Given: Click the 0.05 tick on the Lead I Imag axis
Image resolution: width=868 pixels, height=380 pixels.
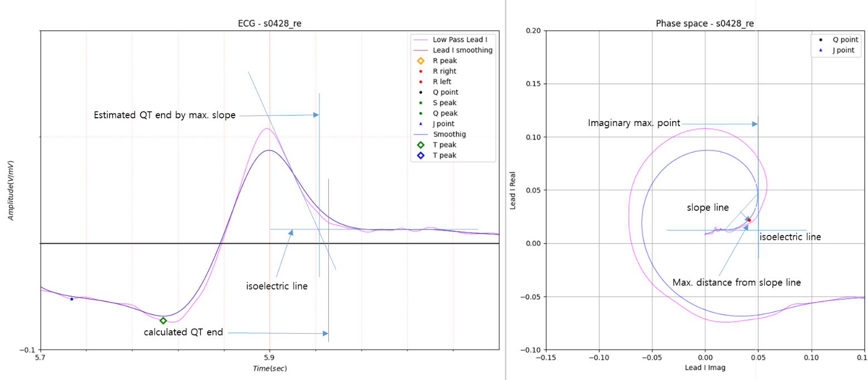Looking at the screenshot, I should 758,358.
